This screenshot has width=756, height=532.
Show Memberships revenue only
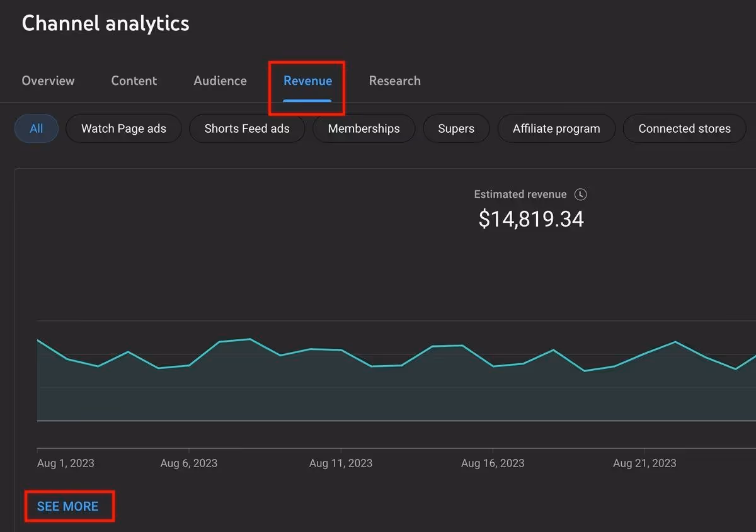[364, 128]
